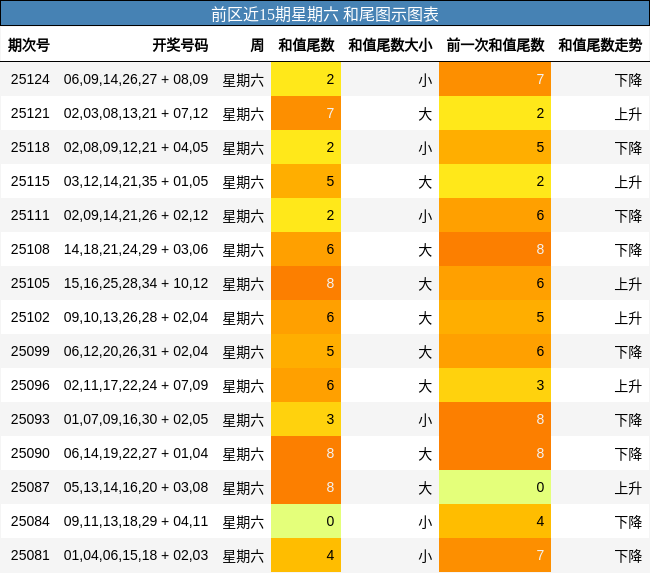650x573 pixels.
Task: Select the 前一次和值尾数 column header
Action: (495, 45)
